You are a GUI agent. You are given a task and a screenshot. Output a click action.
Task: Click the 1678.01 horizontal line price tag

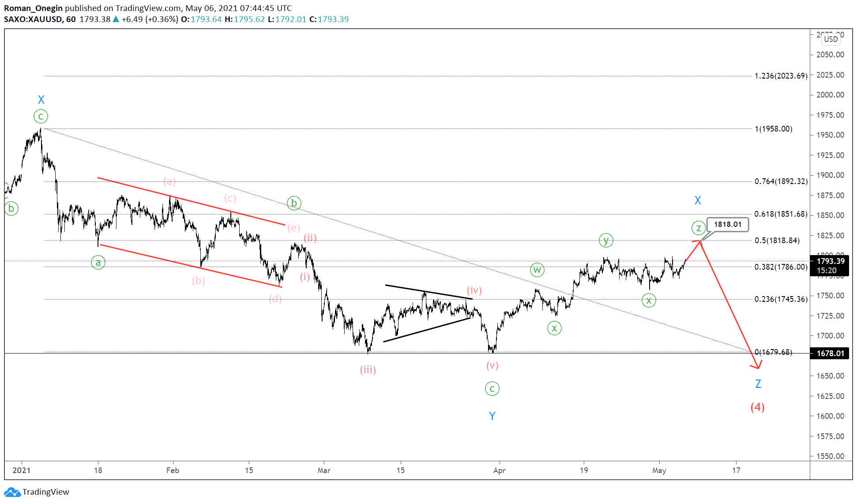[830, 353]
